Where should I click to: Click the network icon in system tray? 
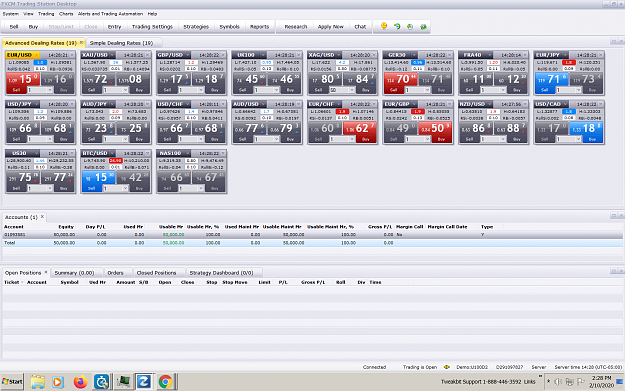(569, 381)
